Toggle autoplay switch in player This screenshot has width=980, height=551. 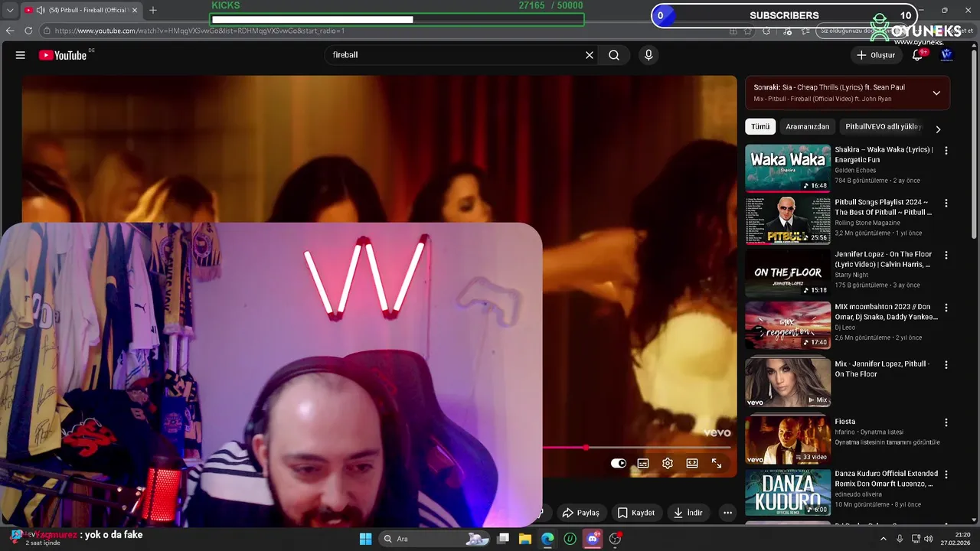619,463
